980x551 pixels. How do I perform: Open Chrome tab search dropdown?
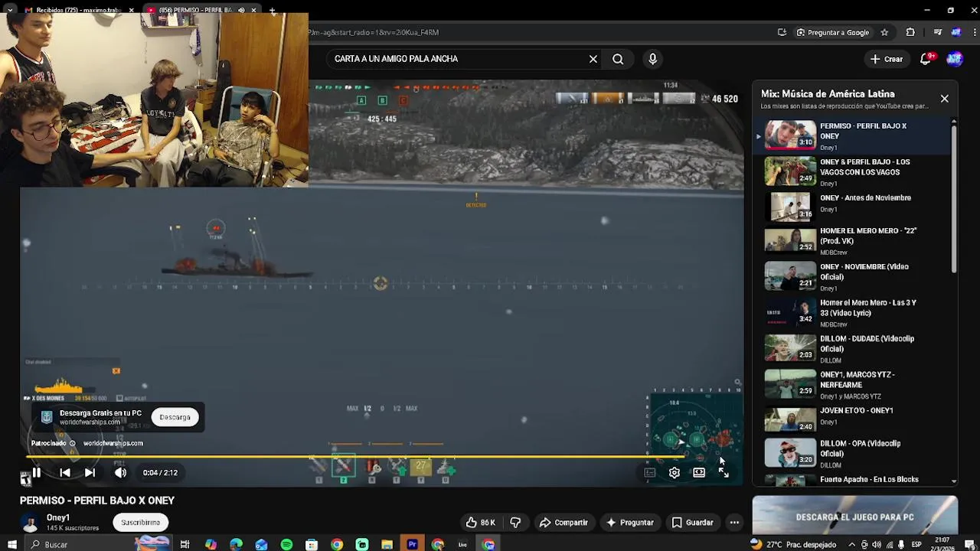(x=10, y=10)
